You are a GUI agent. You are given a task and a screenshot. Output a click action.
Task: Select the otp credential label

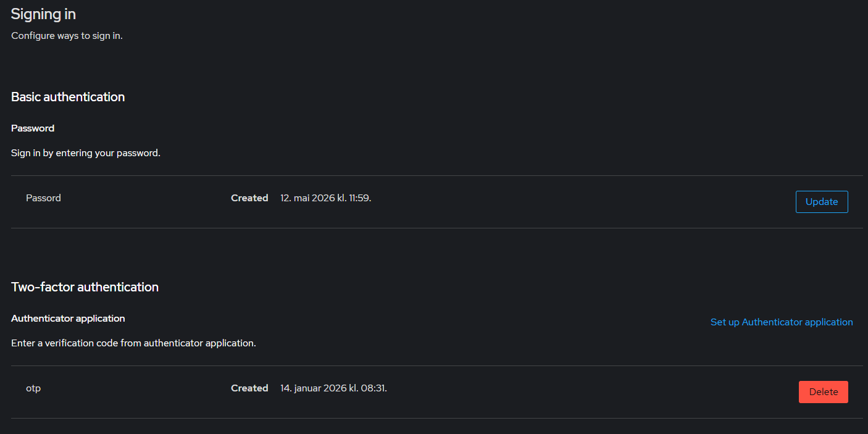[x=33, y=388]
